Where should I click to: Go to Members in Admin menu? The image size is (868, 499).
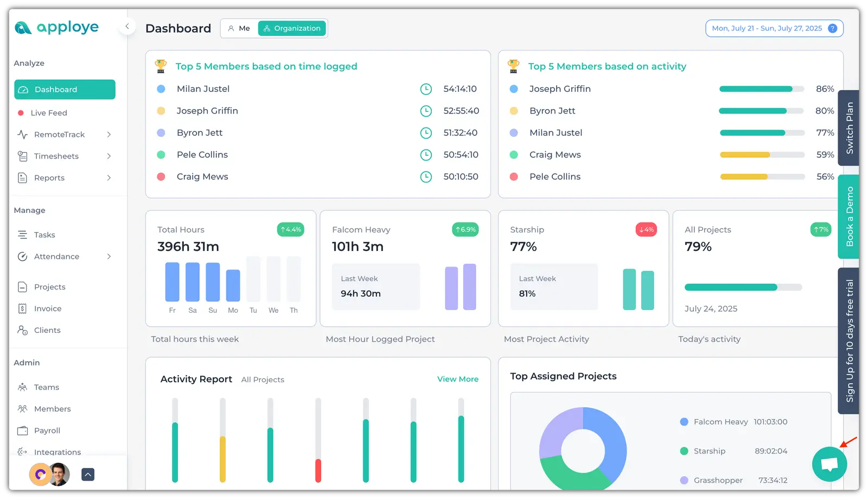point(52,409)
